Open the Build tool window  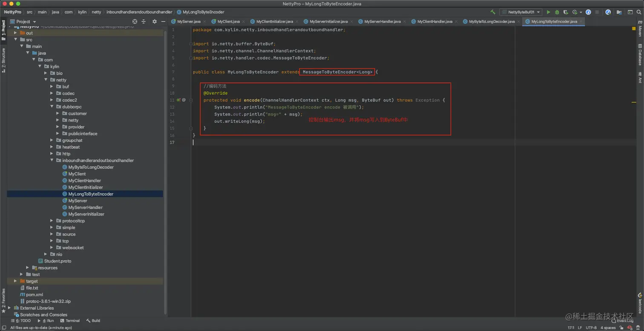pos(93,321)
